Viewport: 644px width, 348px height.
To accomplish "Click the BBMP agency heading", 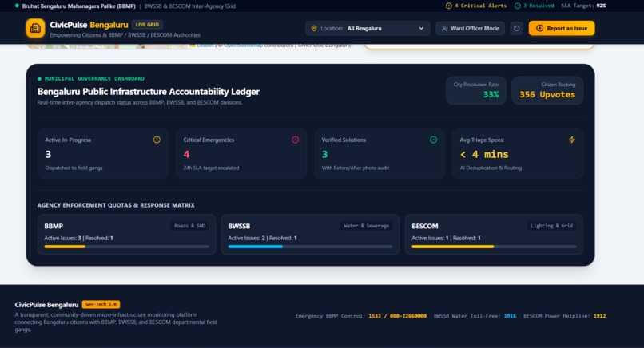I will [x=54, y=226].
